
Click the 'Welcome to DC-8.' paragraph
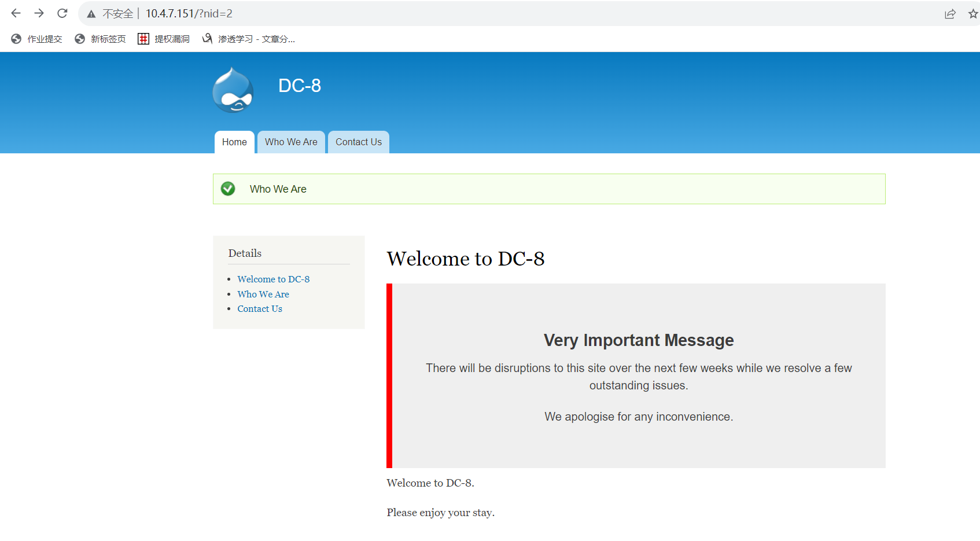[x=430, y=483]
